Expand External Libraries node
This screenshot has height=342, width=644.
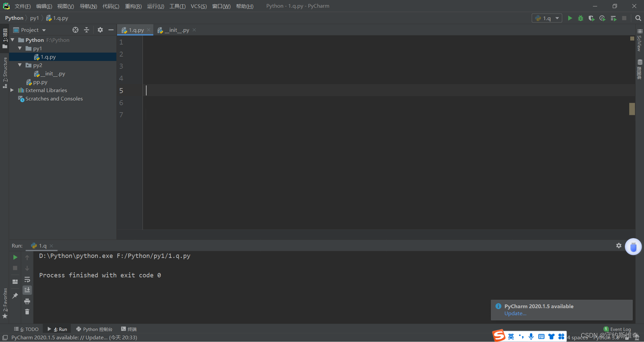coord(12,90)
